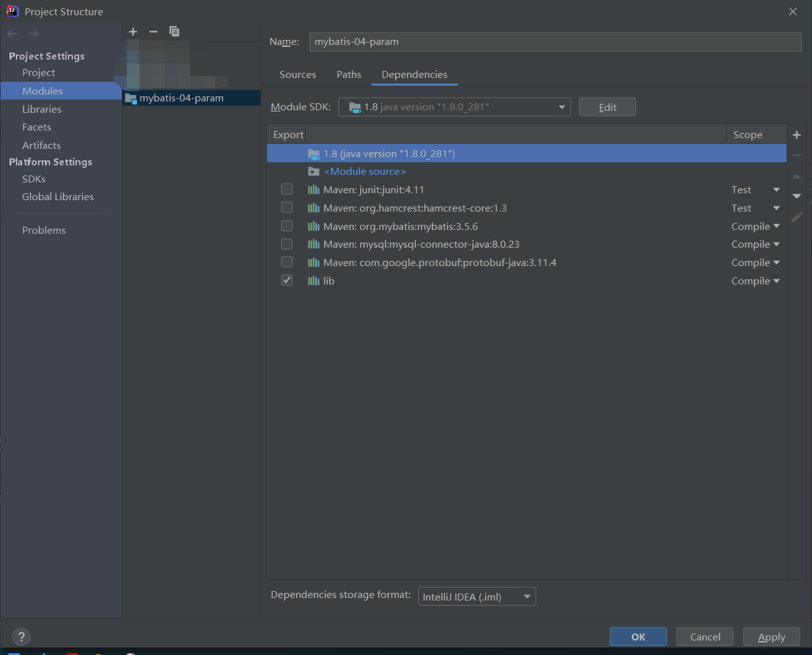The width and height of the screenshot is (812, 655).
Task: Remove selected dependency with minus icon
Action: point(797,155)
